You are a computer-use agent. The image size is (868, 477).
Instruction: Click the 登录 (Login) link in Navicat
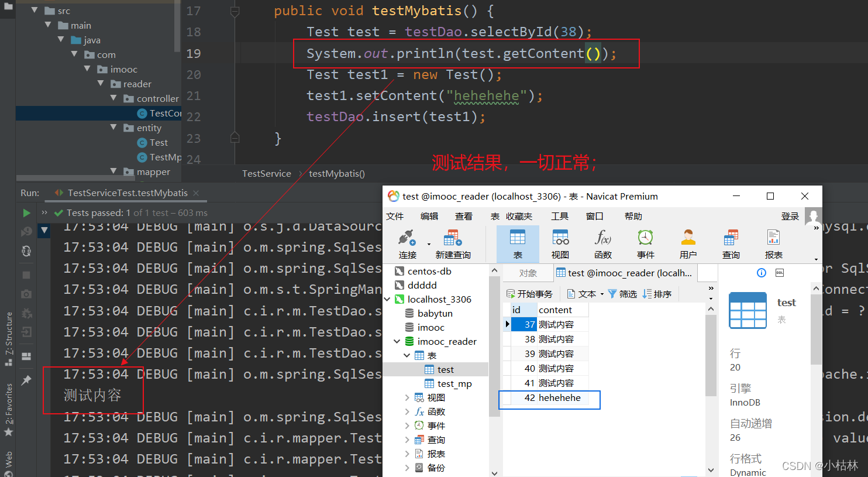click(x=790, y=216)
